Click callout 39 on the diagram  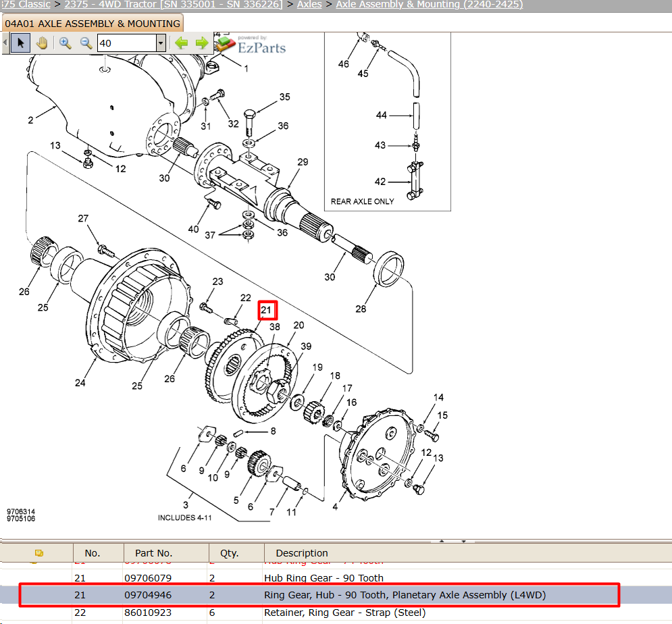tap(306, 346)
